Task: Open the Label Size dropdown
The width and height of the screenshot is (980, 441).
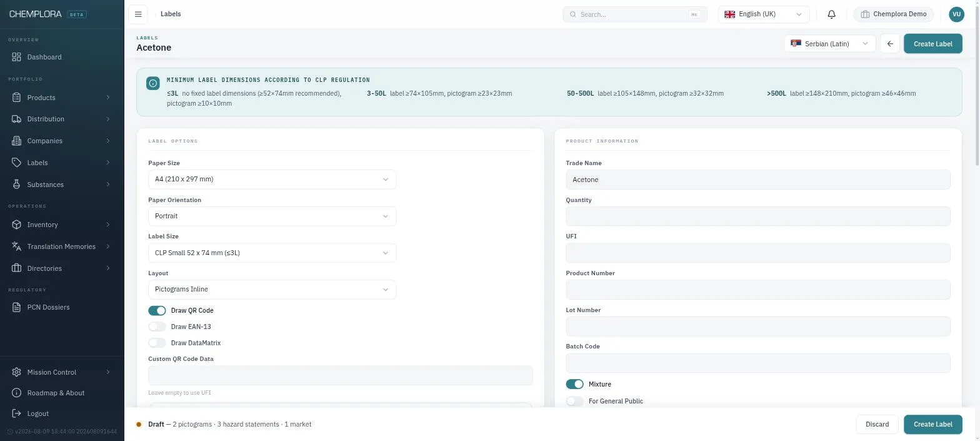Action: point(272,253)
